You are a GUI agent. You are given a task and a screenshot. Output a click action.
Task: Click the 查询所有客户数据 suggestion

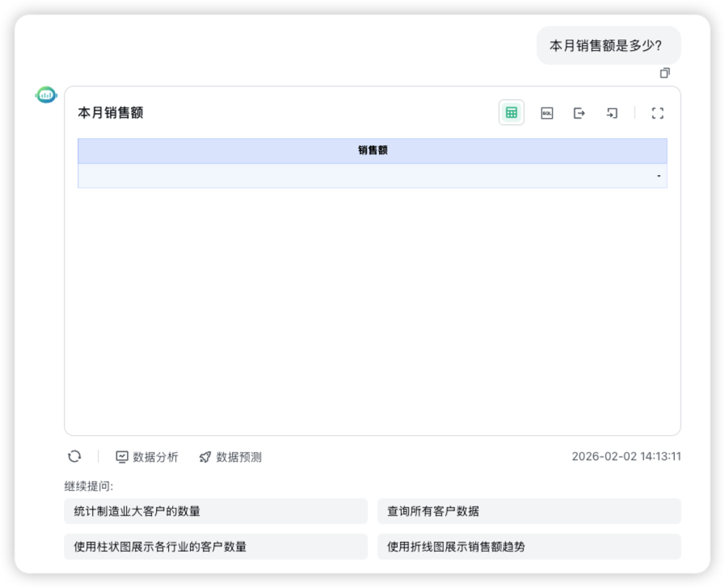[x=529, y=510]
